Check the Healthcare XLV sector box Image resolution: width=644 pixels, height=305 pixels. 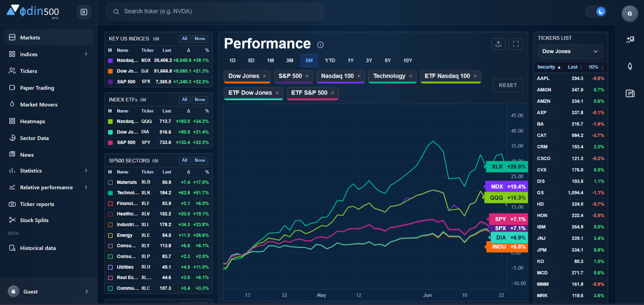click(110, 214)
